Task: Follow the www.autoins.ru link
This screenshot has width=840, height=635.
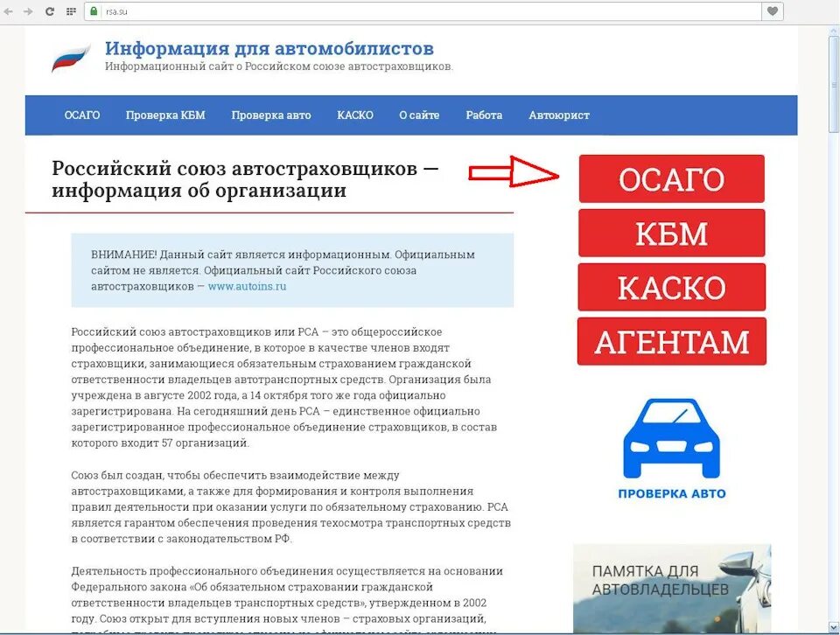Action: tap(247, 286)
